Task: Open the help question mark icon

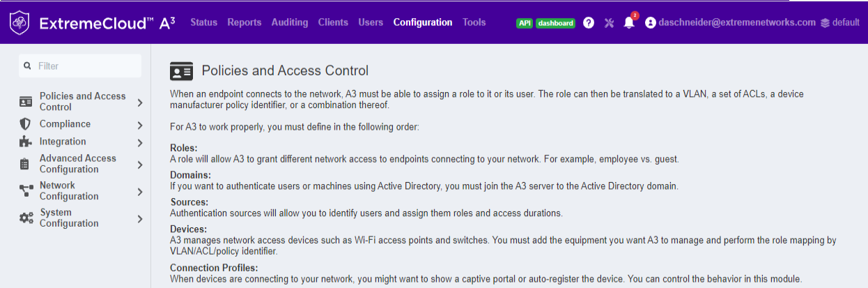Action: tap(589, 23)
